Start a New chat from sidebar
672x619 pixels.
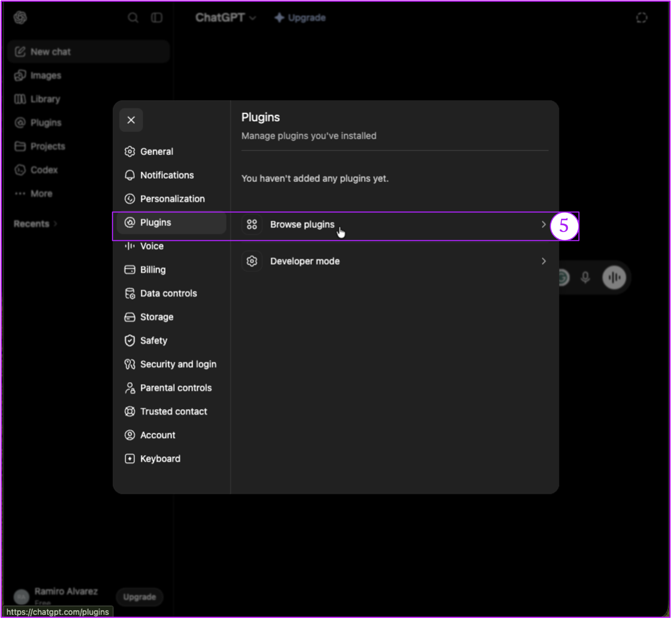pos(89,52)
